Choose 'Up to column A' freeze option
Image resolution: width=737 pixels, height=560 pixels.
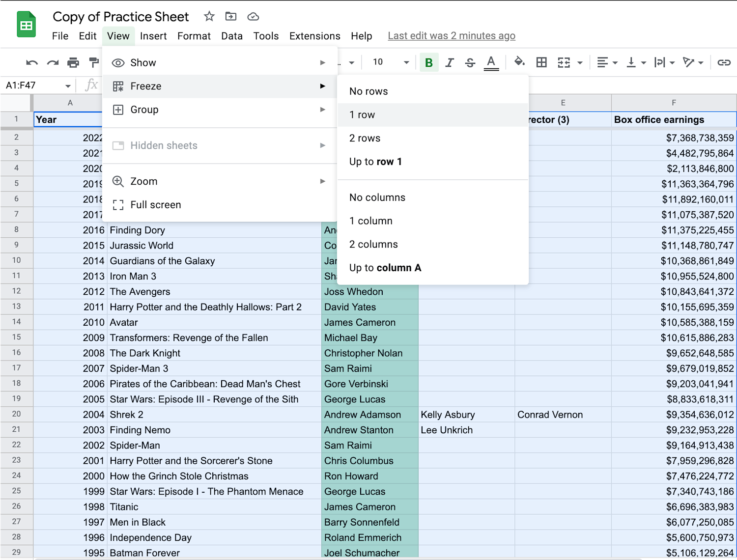[x=433, y=268]
